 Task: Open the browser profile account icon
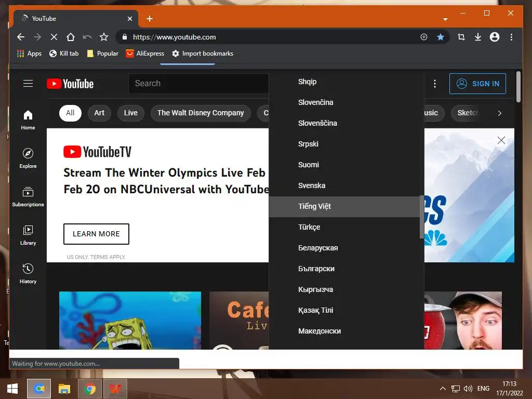click(x=495, y=37)
